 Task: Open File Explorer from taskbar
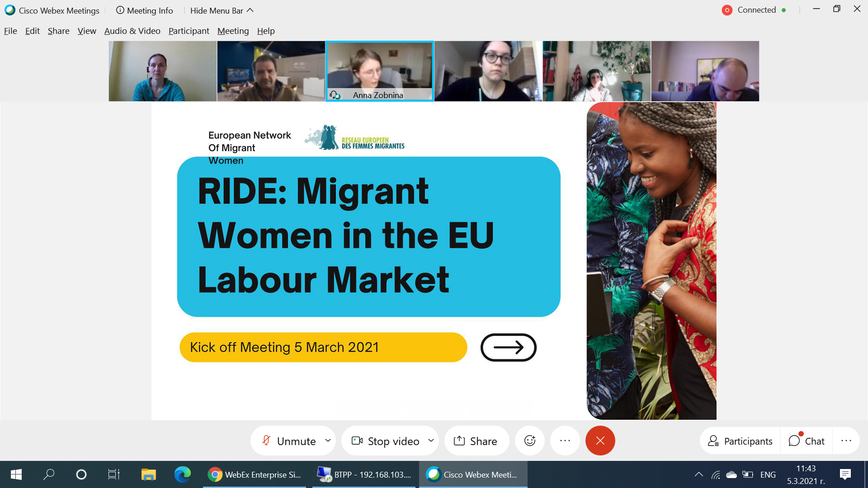pyautogui.click(x=148, y=474)
